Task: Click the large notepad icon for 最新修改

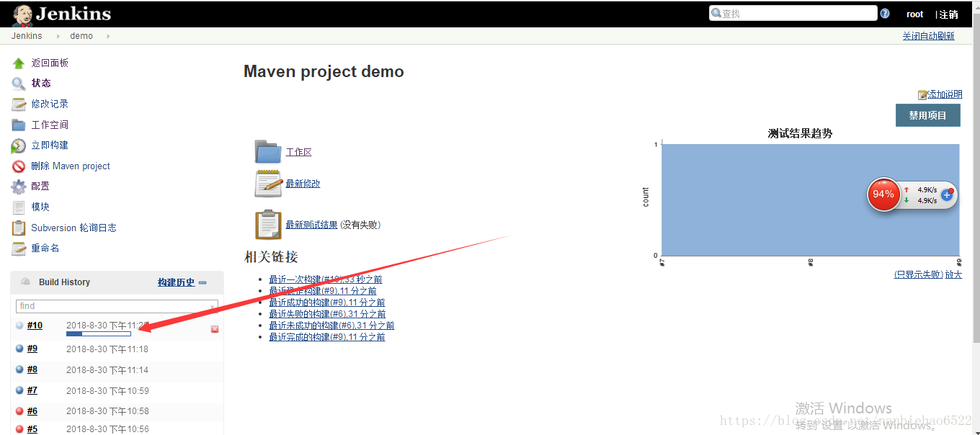Action: tap(268, 184)
